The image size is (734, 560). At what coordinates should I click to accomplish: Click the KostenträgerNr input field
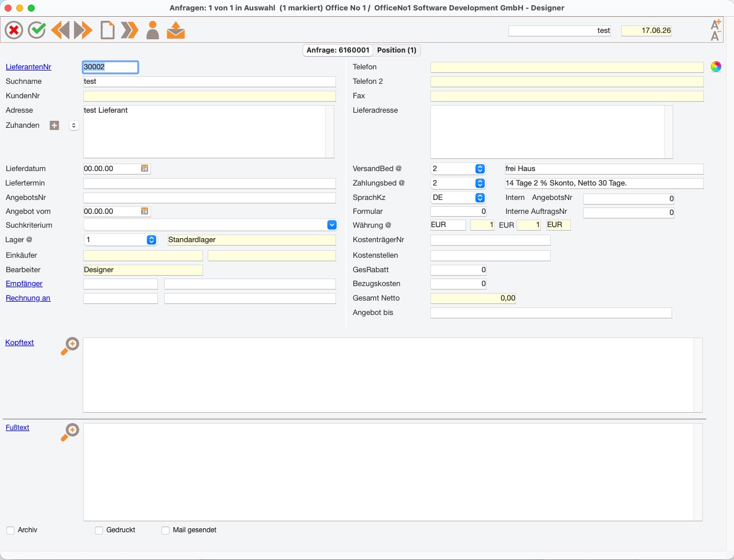click(490, 240)
